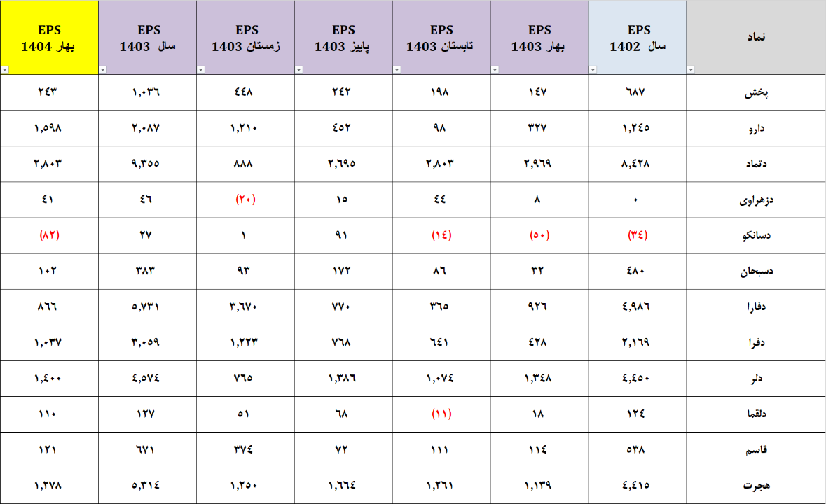Image resolution: width=826 pixels, height=504 pixels.
Task: Open the EPS سال 1402 filter dropdown
Action: (593, 70)
